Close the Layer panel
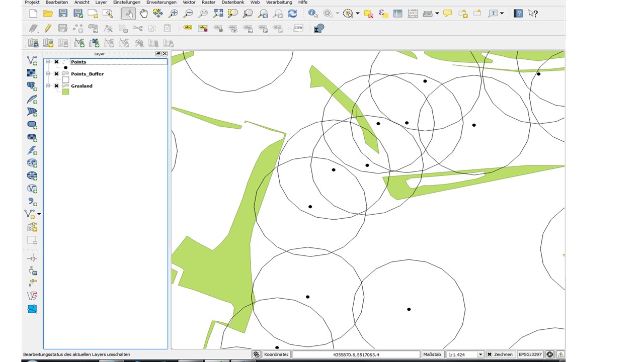The image size is (644, 362). pos(165,54)
